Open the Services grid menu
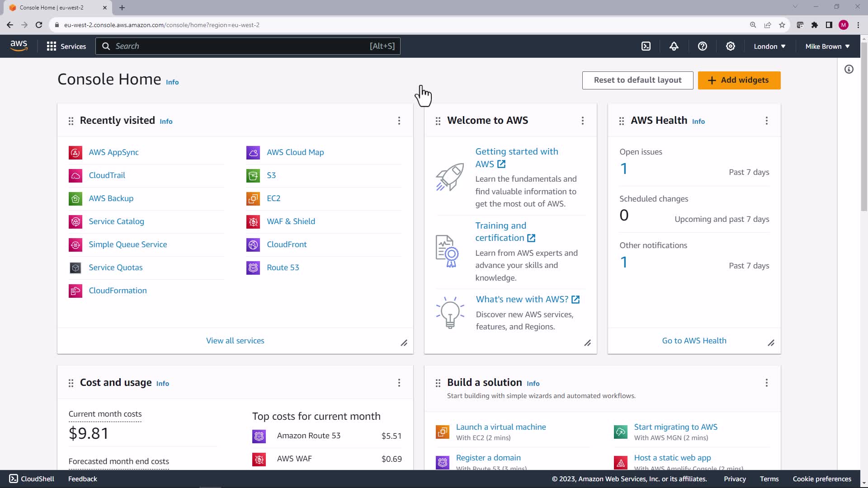 pos(66,46)
